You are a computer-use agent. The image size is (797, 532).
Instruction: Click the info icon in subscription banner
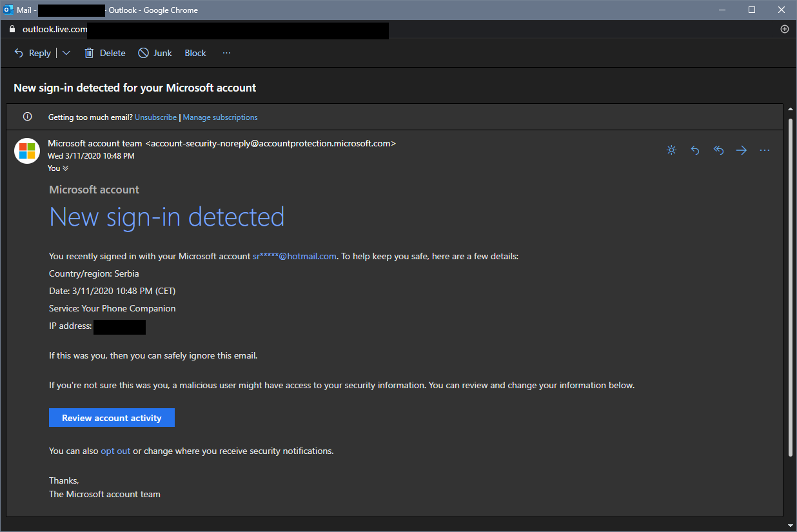point(27,117)
